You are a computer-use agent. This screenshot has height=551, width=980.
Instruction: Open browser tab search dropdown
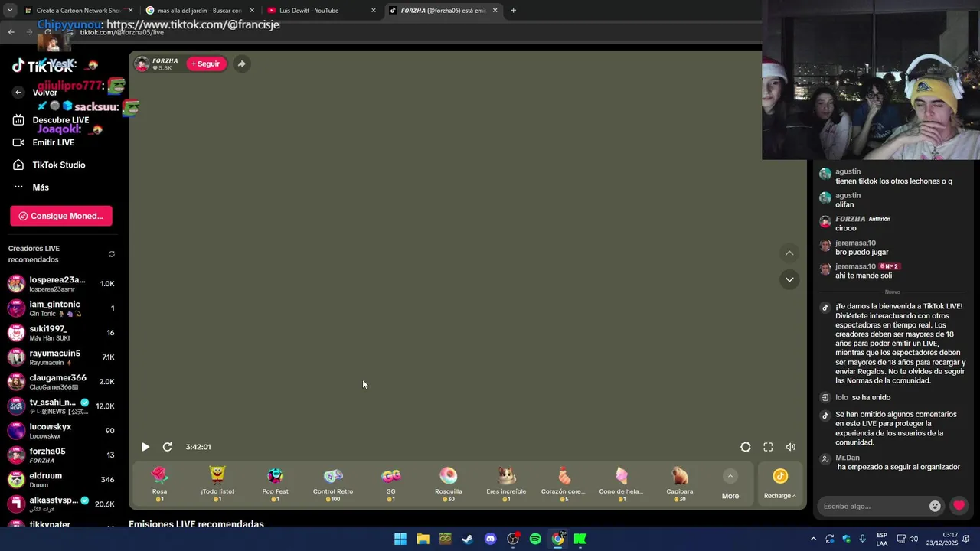point(9,11)
